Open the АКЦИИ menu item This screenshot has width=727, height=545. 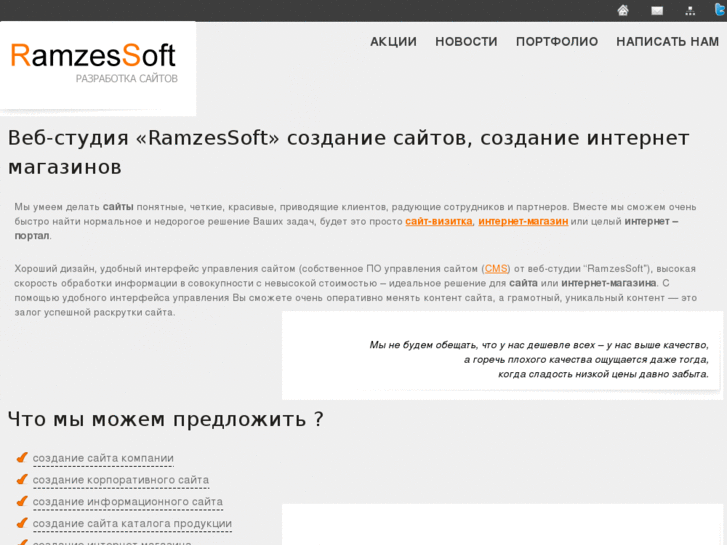click(393, 42)
